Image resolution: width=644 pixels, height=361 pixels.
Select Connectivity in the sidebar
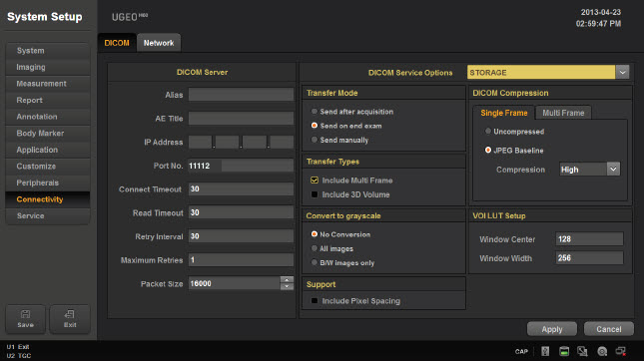click(48, 199)
